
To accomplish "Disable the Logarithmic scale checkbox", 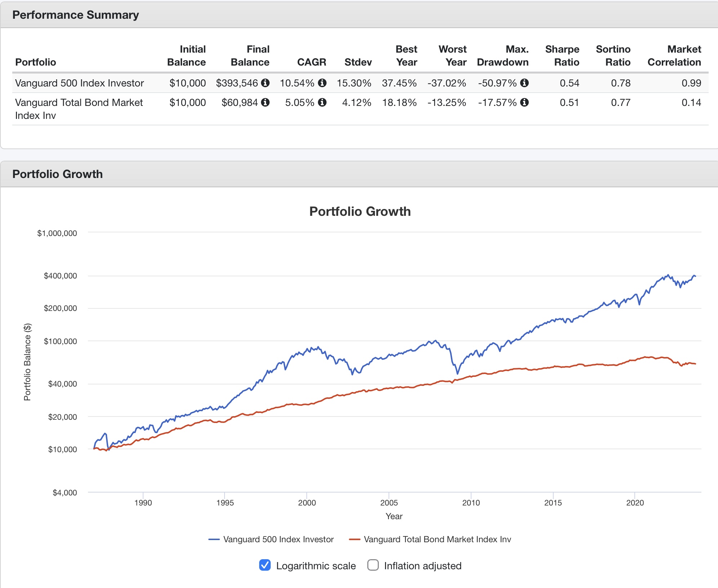I will (x=265, y=565).
